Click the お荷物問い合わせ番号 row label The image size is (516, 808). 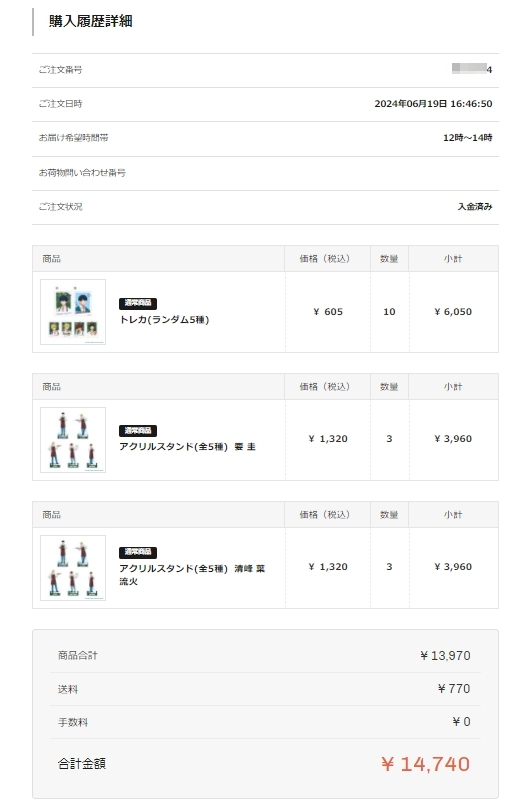click(x=82, y=173)
